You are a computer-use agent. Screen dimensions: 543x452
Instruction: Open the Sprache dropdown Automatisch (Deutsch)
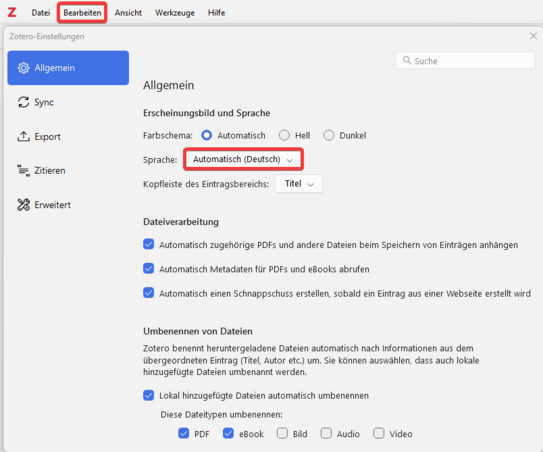point(243,159)
